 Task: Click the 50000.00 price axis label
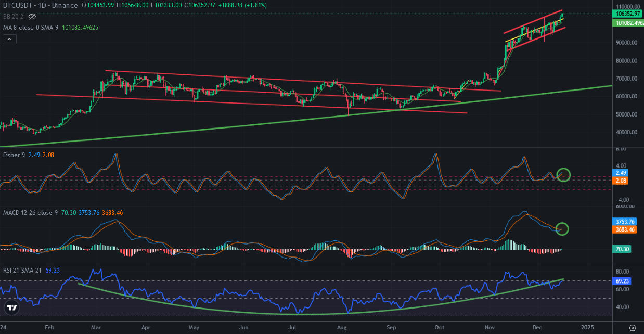(627, 114)
